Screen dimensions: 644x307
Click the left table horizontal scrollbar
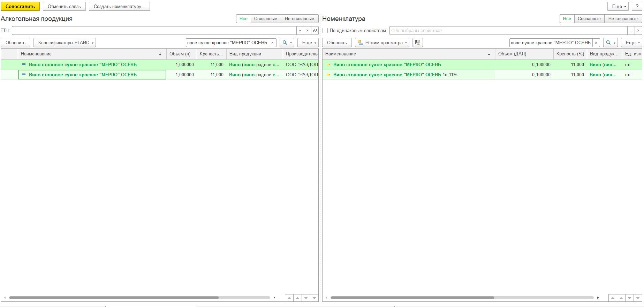pos(114,298)
